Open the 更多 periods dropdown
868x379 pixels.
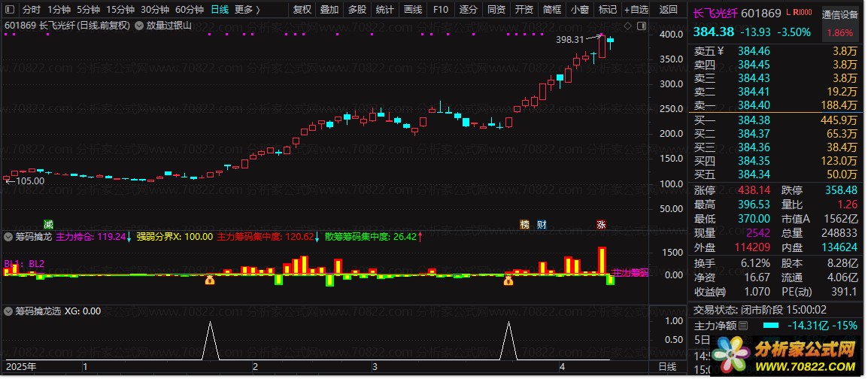tap(247, 10)
